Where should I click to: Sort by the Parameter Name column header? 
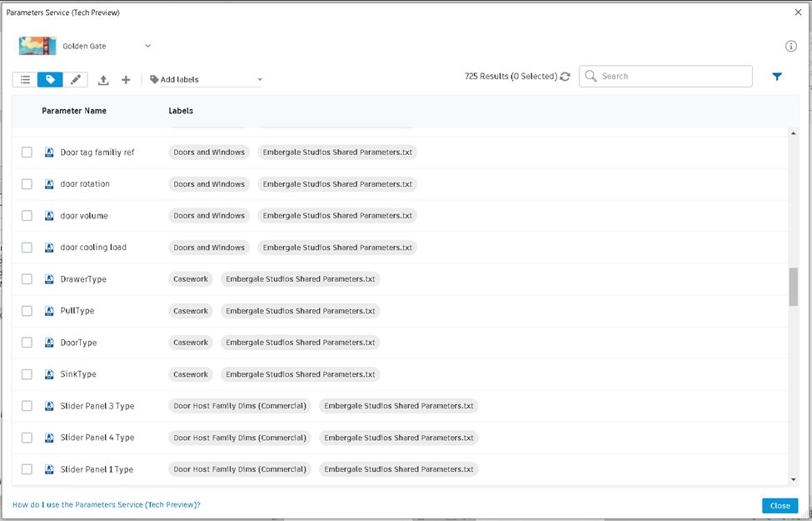(x=74, y=111)
